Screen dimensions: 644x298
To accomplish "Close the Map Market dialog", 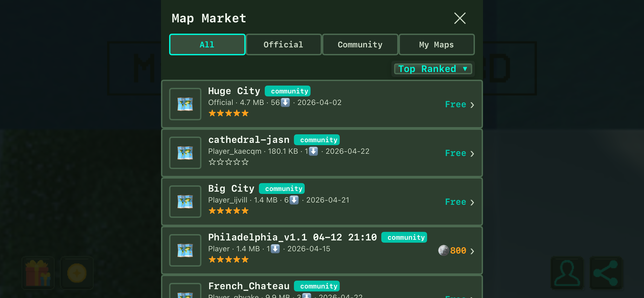I will point(460,18).
